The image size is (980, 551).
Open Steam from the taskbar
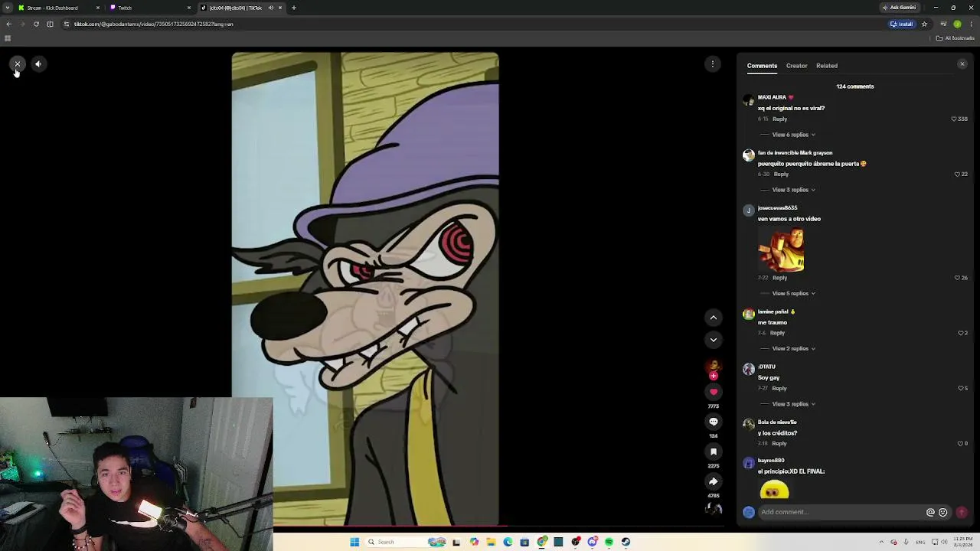click(626, 542)
